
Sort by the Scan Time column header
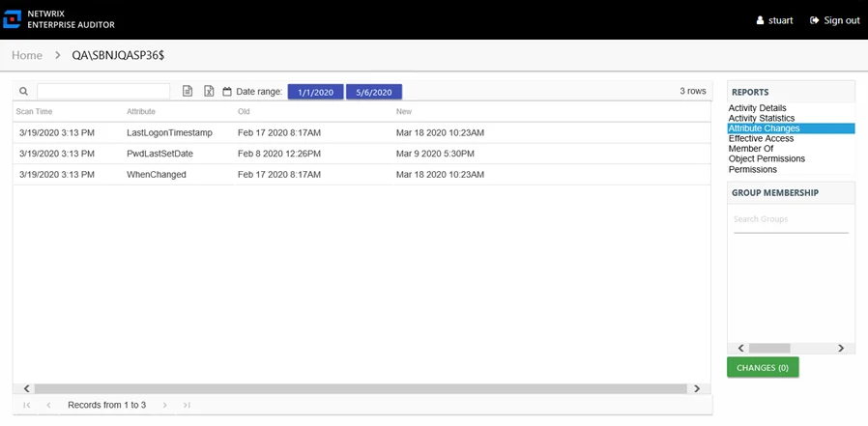click(x=35, y=112)
